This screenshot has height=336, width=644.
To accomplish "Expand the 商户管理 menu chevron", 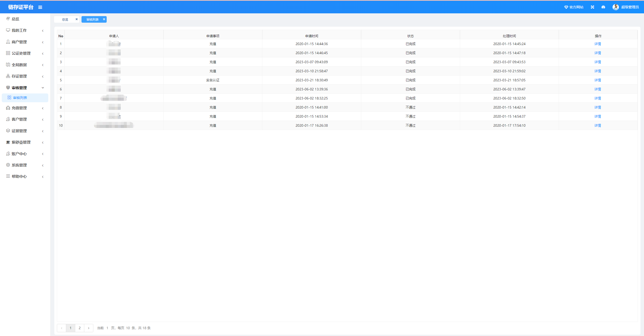I will (43, 42).
